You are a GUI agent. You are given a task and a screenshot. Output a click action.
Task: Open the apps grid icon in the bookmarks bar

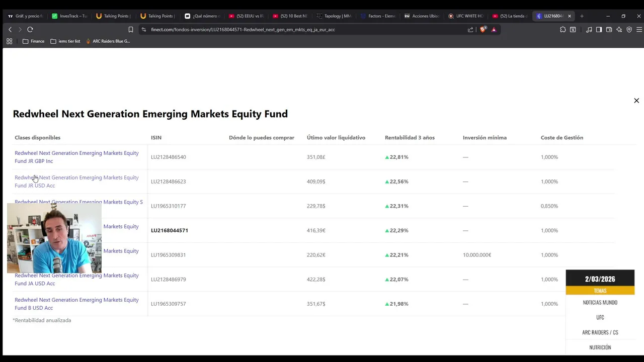9,41
